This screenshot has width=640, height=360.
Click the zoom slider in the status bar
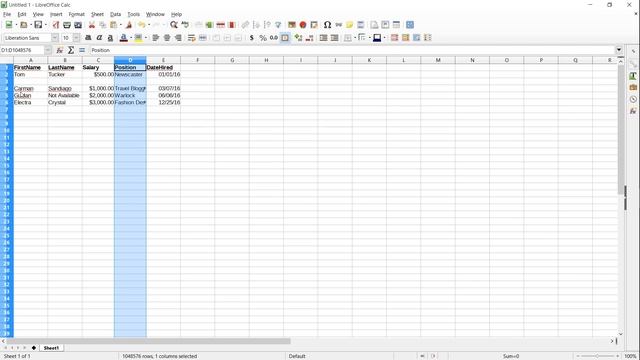[597, 356]
